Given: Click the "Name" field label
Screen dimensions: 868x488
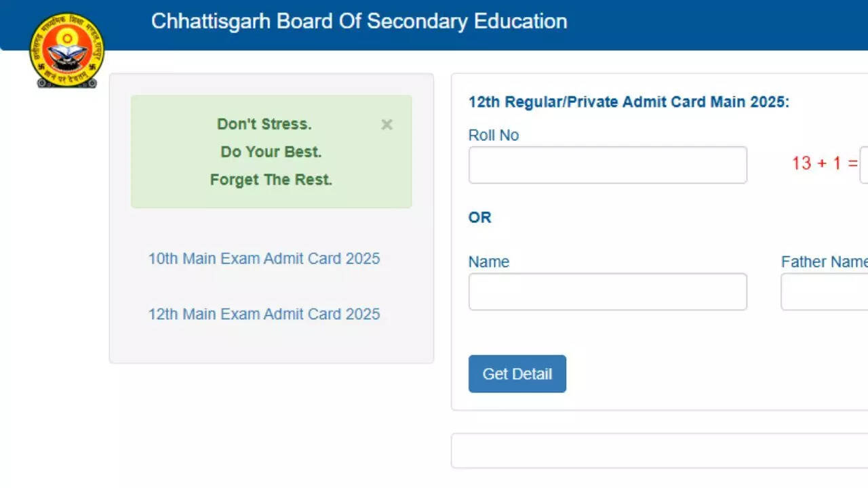Looking at the screenshot, I should [489, 262].
